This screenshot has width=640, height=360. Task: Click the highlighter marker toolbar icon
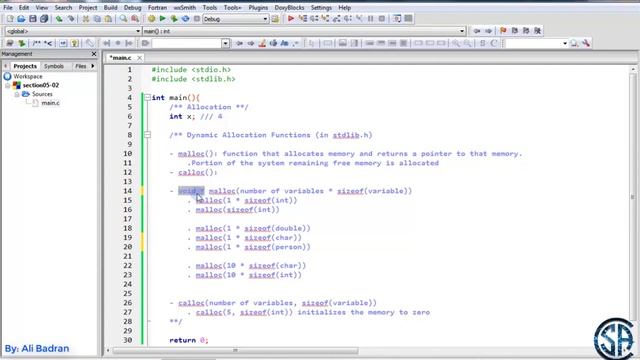point(262,43)
